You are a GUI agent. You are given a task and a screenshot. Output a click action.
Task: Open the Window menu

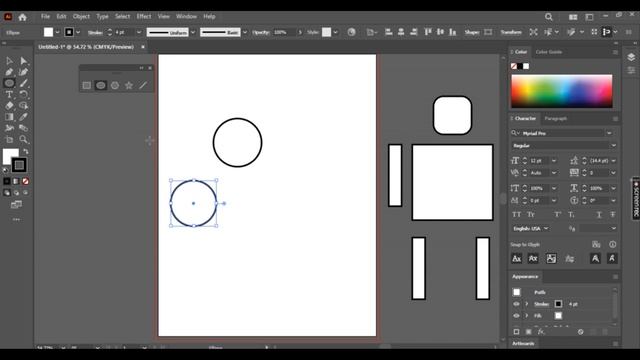[x=186, y=17]
